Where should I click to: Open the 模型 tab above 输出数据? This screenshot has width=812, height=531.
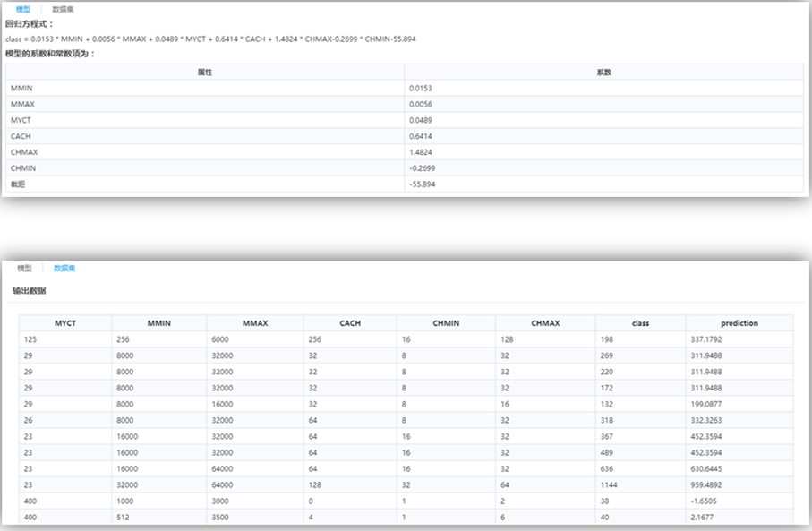(24, 268)
